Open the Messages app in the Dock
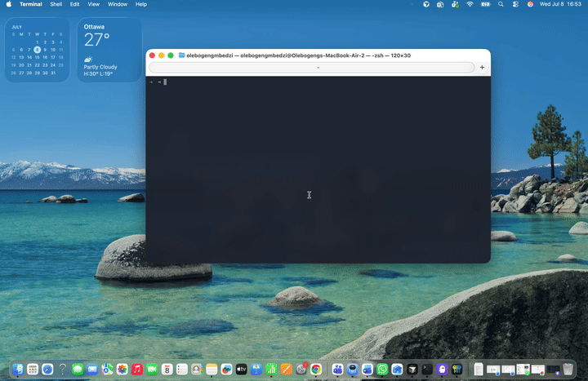 78,370
